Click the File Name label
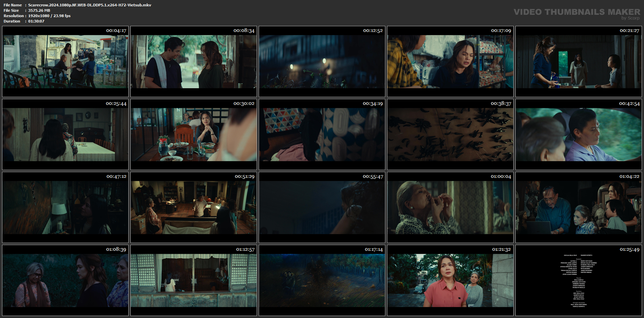Screen dimensions: 644x318 pos(13,5)
